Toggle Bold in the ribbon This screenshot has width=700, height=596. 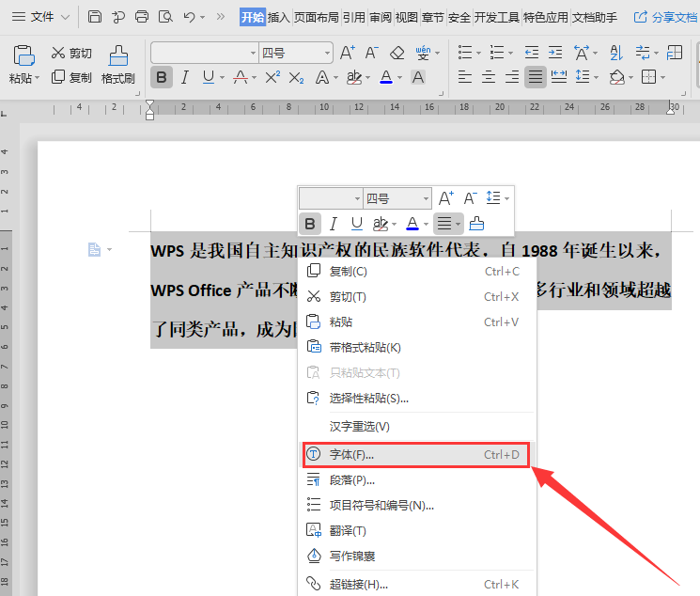pos(162,77)
